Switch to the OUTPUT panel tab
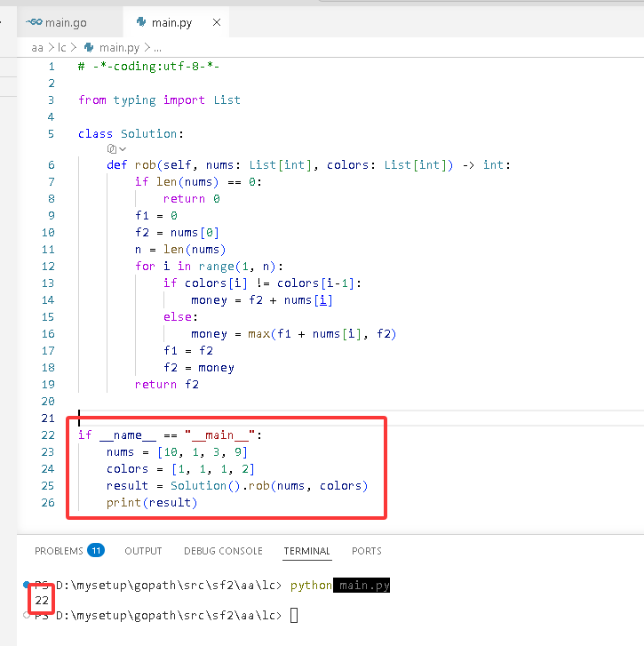The width and height of the screenshot is (644, 646). [143, 551]
